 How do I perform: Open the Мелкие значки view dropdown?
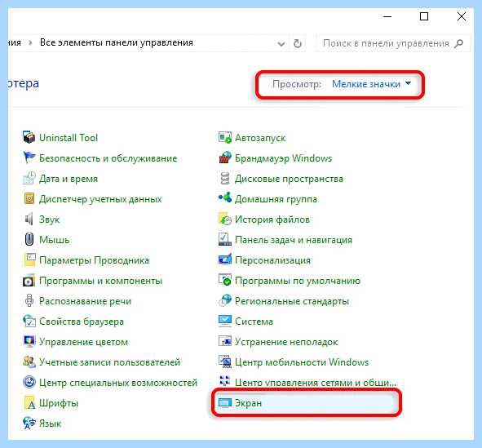click(371, 83)
